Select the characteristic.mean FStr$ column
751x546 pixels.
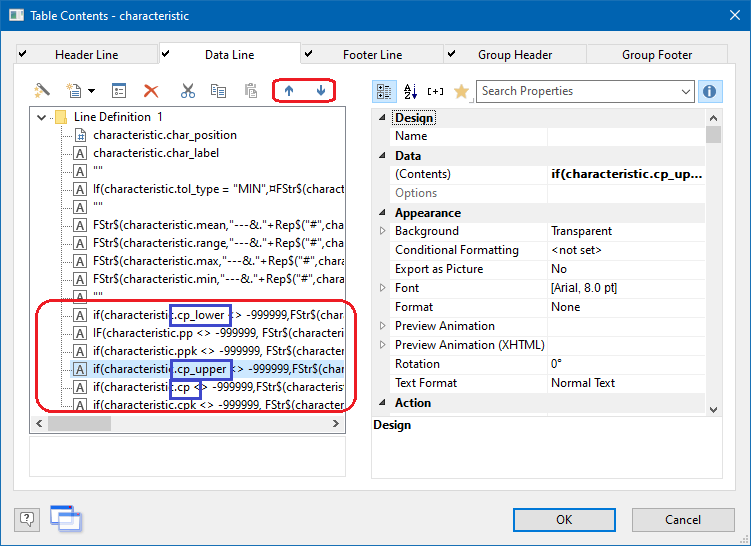218,225
